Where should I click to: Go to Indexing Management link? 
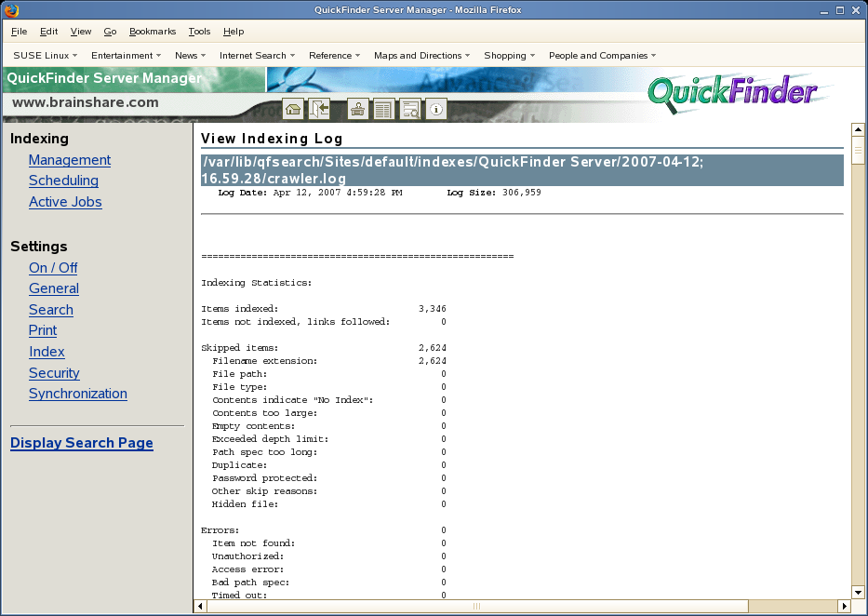click(x=70, y=160)
